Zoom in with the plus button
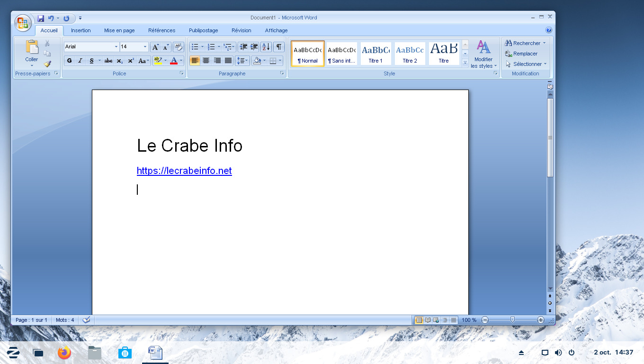The image size is (644, 364). coord(541,320)
